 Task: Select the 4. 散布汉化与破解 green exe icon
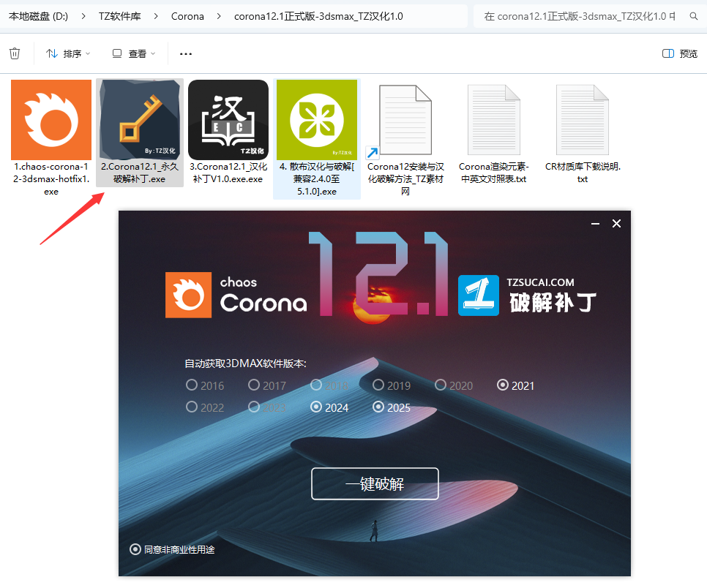[317, 120]
